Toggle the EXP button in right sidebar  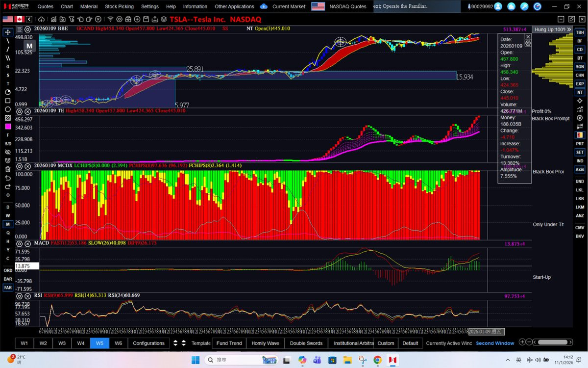click(x=580, y=84)
